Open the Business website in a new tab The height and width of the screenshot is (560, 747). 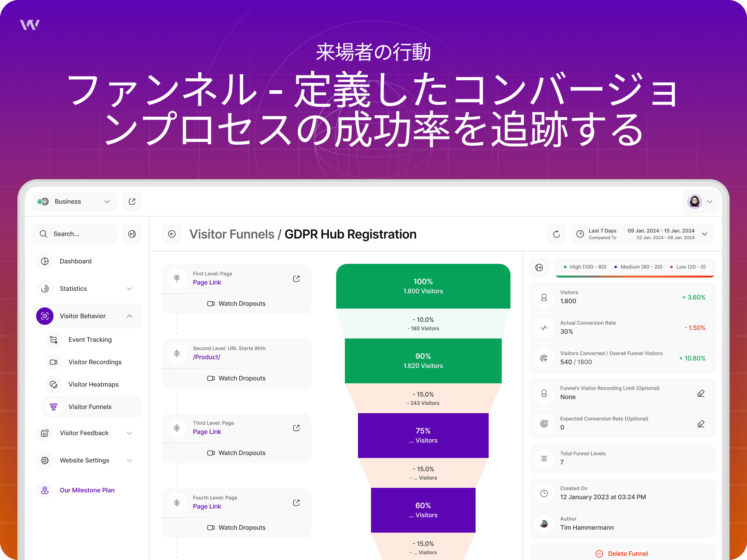point(132,202)
